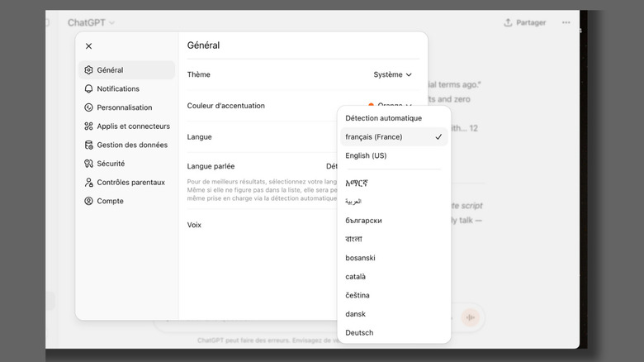Click the Notifications bell icon
This screenshot has width=644, height=362.
(89, 89)
